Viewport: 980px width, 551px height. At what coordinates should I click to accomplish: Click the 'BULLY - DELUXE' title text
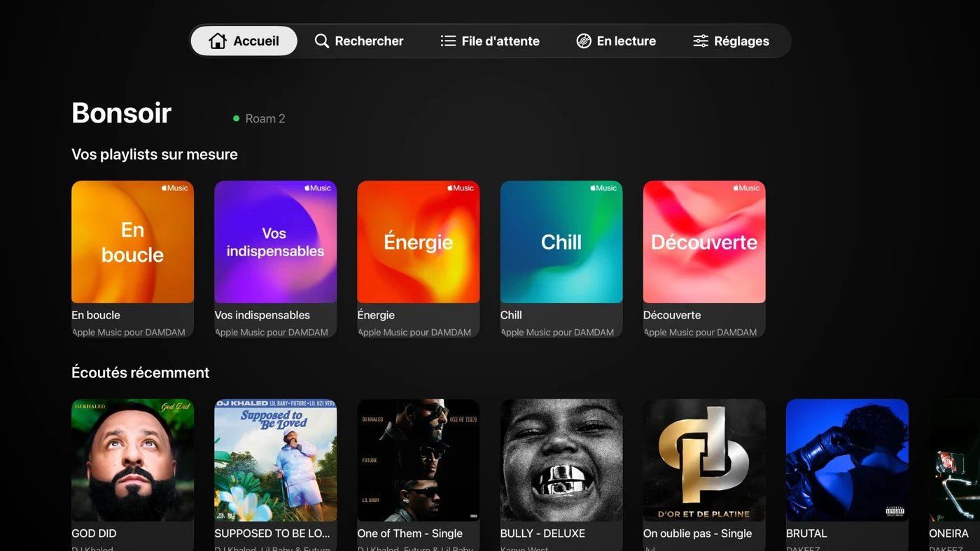tap(542, 534)
